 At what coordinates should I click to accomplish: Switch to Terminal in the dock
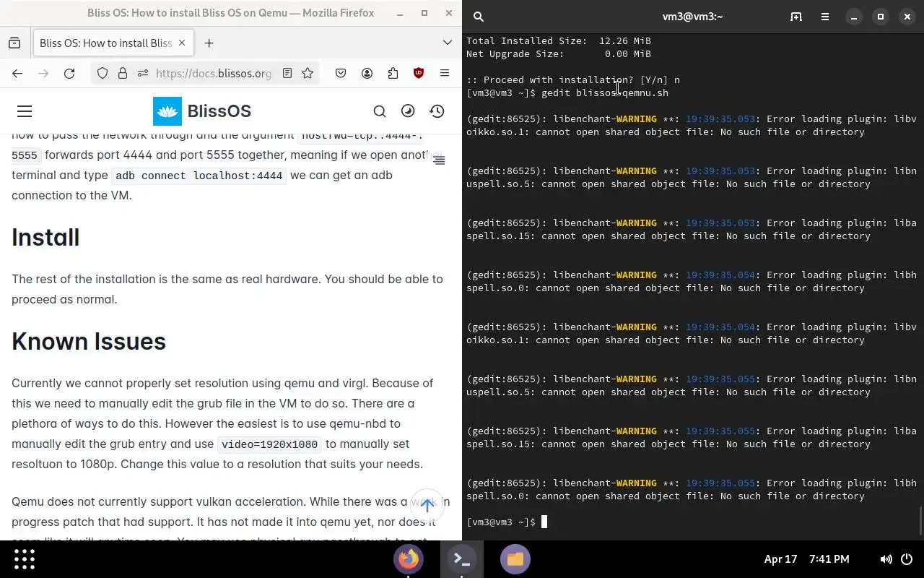point(462,559)
